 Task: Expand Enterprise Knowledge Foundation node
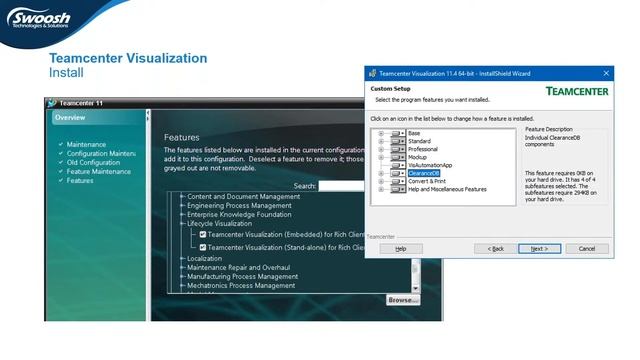pos(182,215)
